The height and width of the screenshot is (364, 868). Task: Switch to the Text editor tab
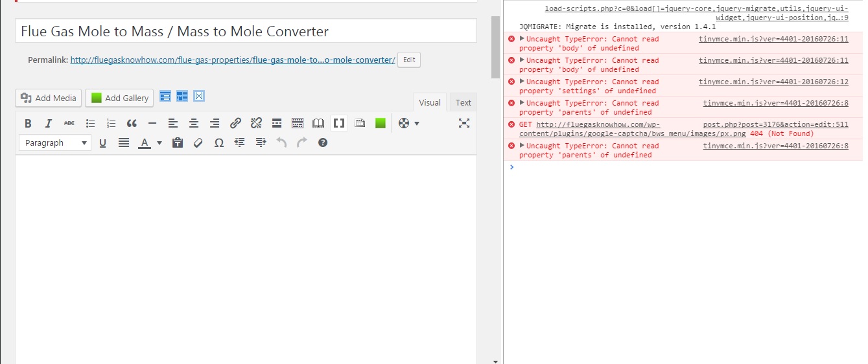tap(463, 102)
